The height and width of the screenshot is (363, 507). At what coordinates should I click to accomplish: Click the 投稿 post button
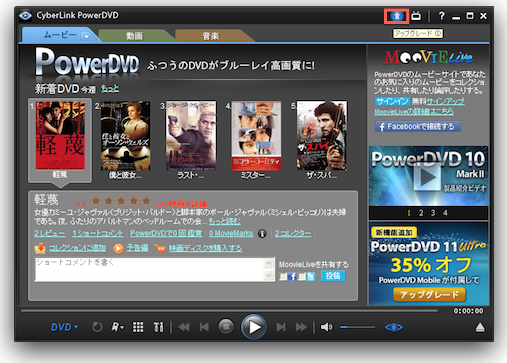pos(333,276)
